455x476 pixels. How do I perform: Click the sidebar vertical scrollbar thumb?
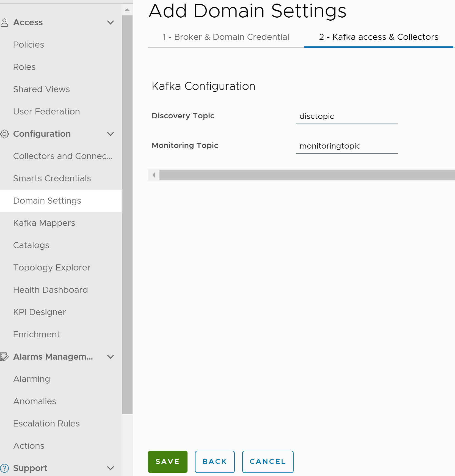click(x=127, y=215)
